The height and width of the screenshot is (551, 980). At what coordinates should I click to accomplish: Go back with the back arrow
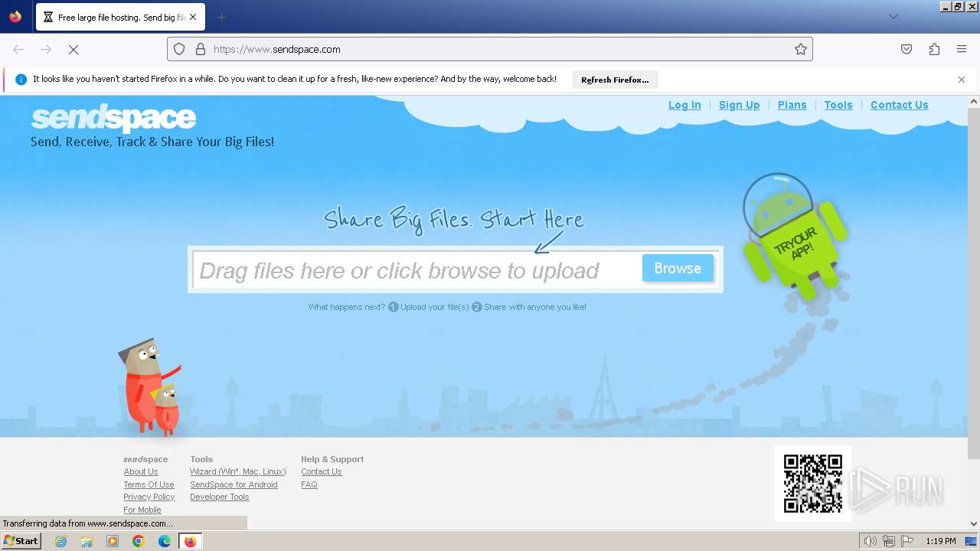(18, 49)
